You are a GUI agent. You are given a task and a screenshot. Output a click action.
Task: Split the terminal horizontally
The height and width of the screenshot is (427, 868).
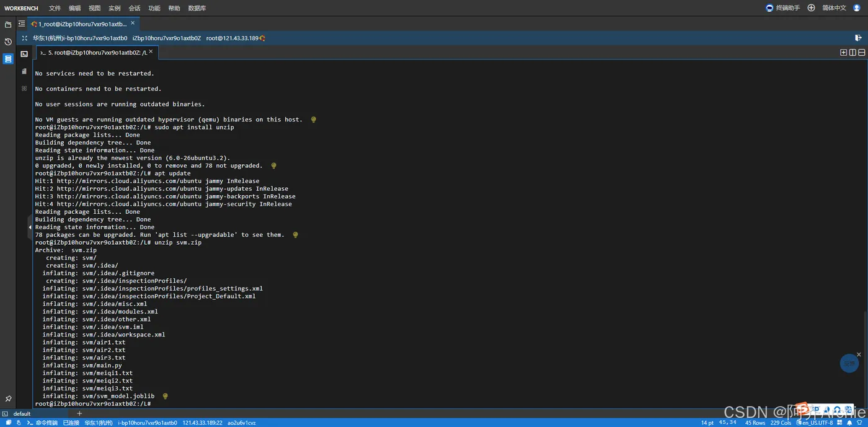(862, 53)
